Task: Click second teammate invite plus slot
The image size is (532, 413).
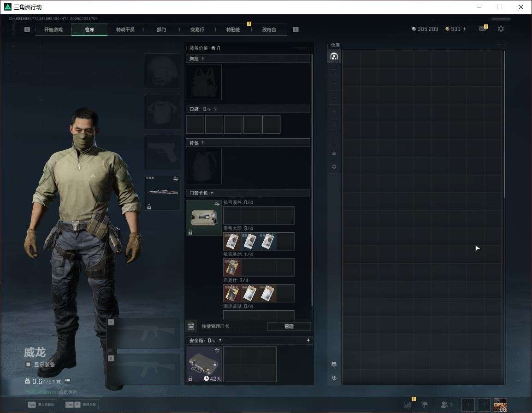Action: click(x=484, y=405)
